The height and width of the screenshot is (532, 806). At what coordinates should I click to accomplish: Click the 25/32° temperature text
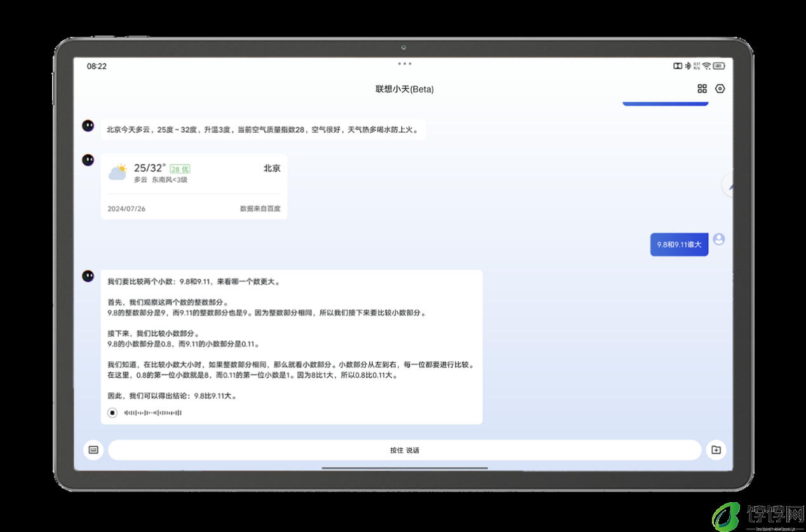(x=150, y=168)
